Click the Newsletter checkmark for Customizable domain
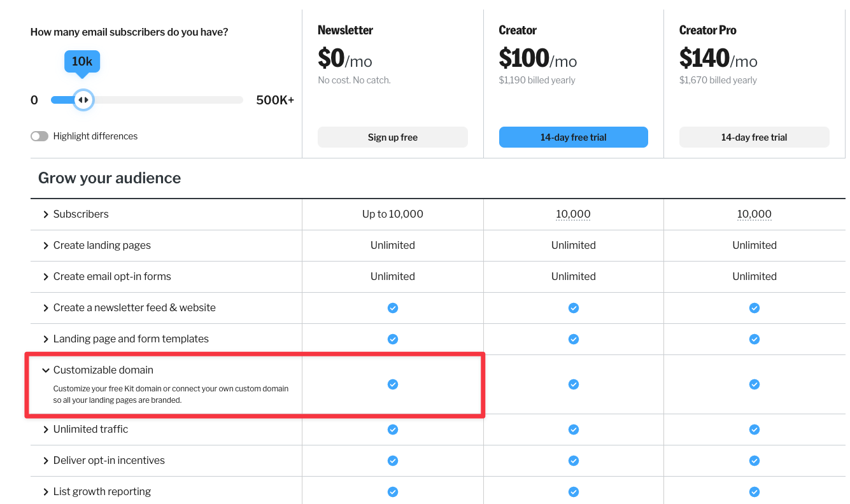This screenshot has height=504, width=850. click(x=393, y=384)
